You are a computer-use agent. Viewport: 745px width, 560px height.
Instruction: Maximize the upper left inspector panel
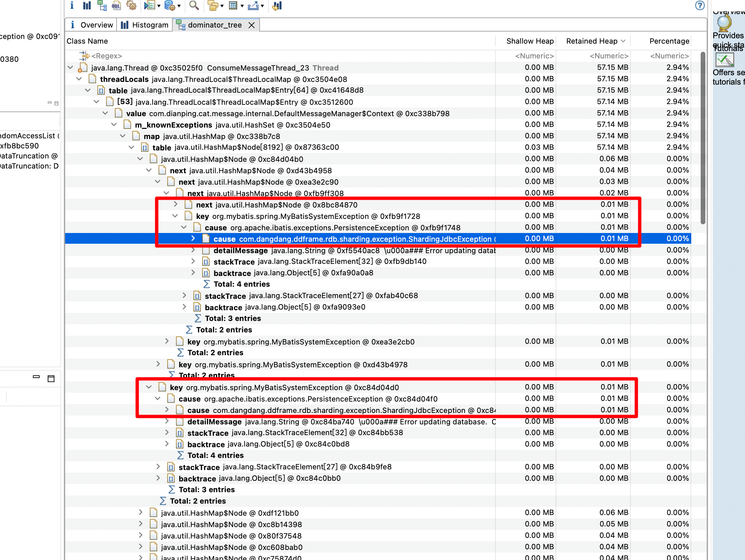tap(56, 103)
